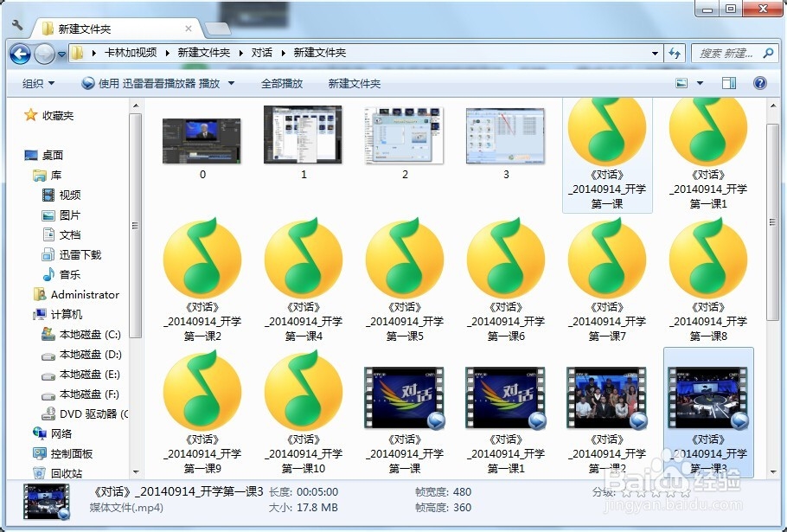Click 新建文件夹 in the toolbar
The image size is (787, 532).
(355, 84)
